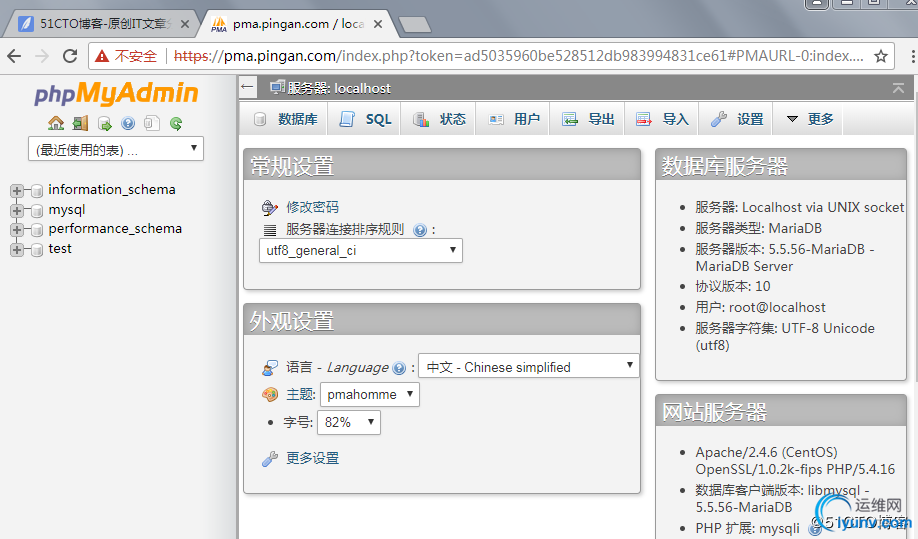Click the phpMyAdmin logo
The image size is (918, 539).
pos(116,94)
